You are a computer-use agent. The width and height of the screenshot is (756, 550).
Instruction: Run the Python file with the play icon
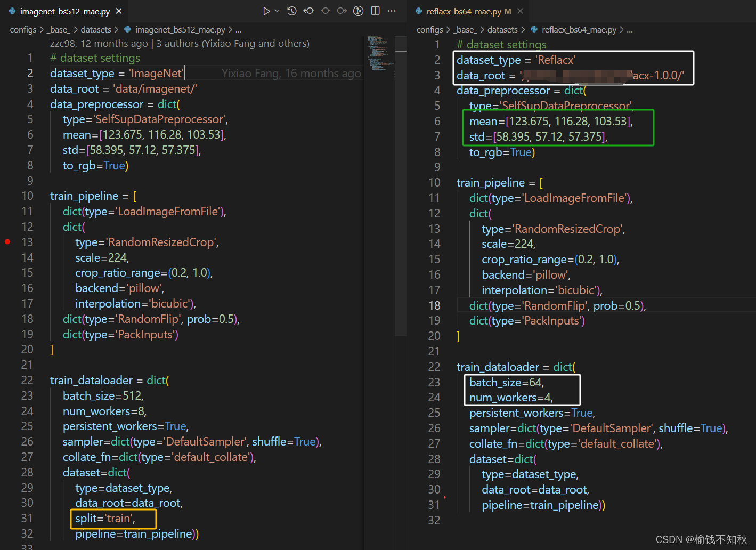point(266,11)
